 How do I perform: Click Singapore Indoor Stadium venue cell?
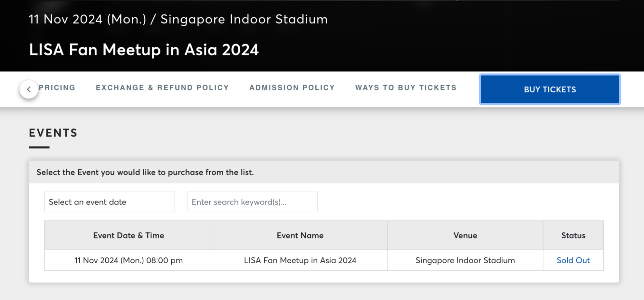[x=465, y=260]
